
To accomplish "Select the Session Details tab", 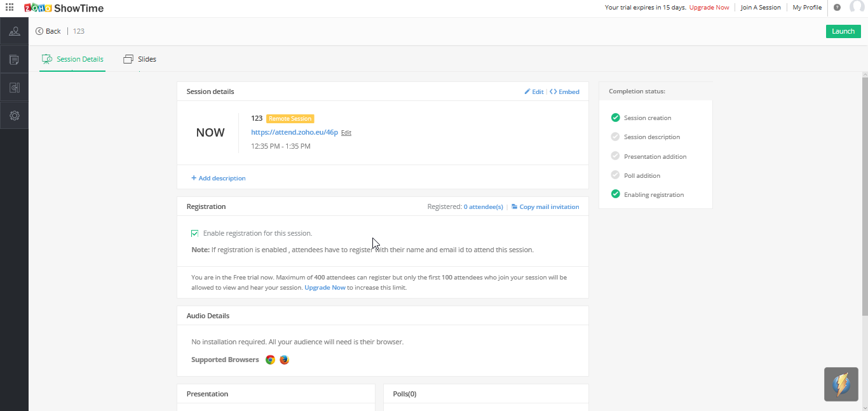I will [x=72, y=59].
